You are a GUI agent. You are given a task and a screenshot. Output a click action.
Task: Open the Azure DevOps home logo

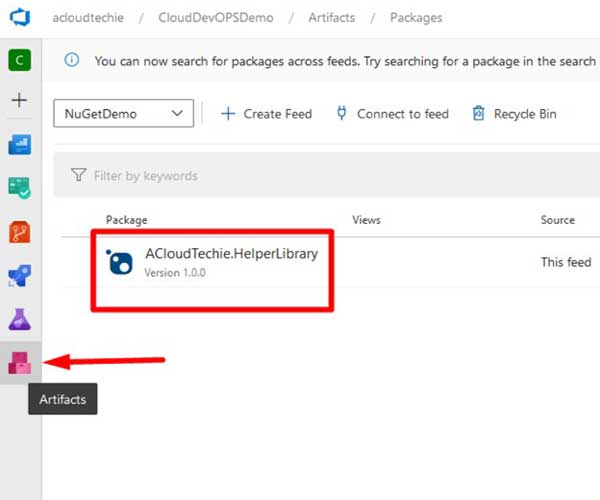click(x=20, y=18)
